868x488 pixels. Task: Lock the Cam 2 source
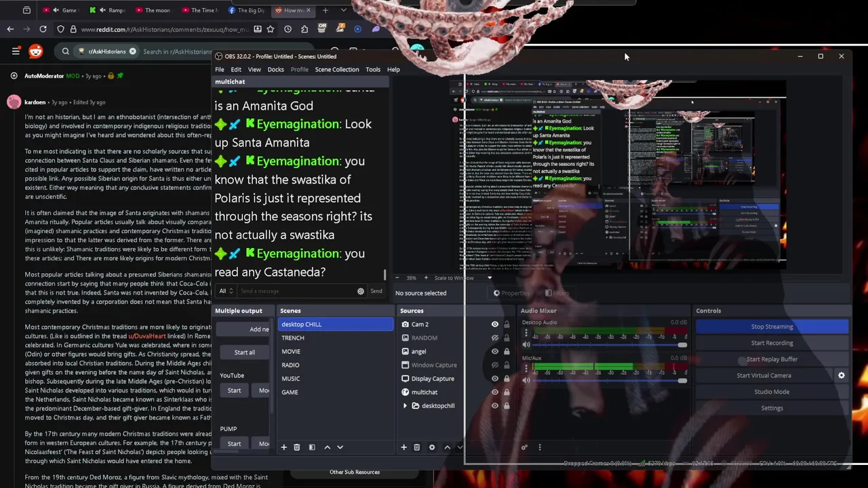tap(507, 324)
